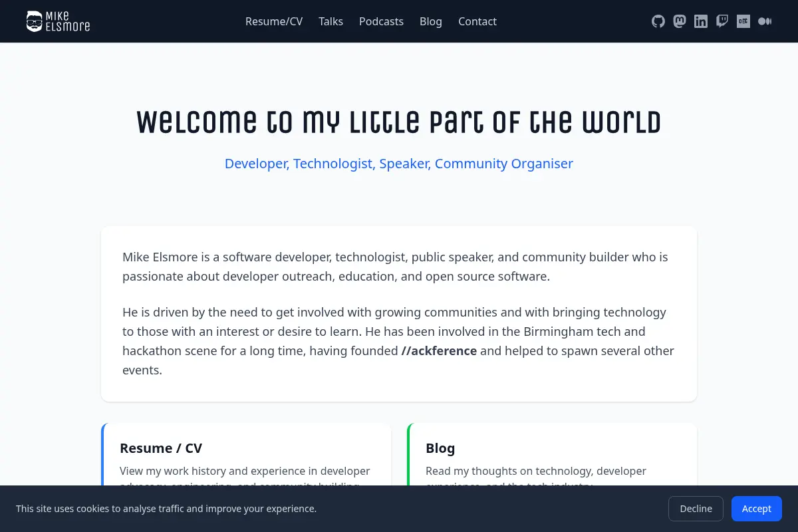Go to the Twitch channel icon
Viewport: 798px width, 532px height.
722,21
